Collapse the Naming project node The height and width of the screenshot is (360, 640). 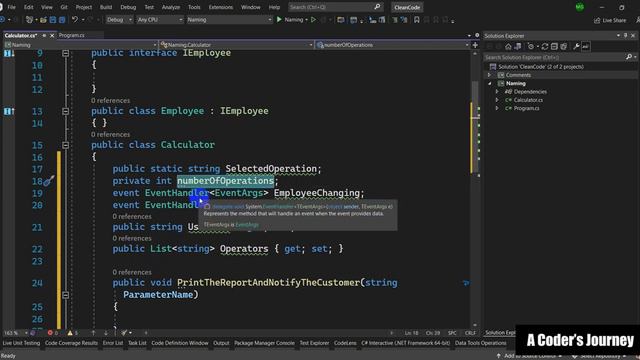[489, 83]
